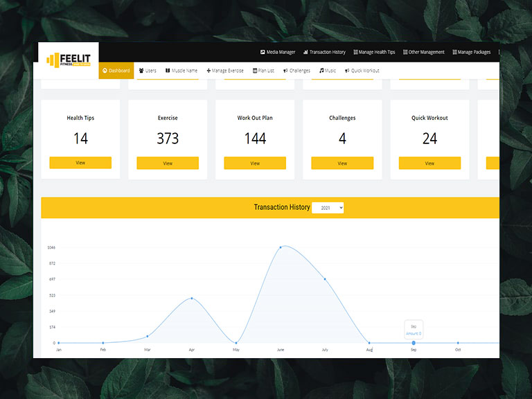Open Manage Health Tips menu
This screenshot has height=399, width=532.
click(x=374, y=52)
